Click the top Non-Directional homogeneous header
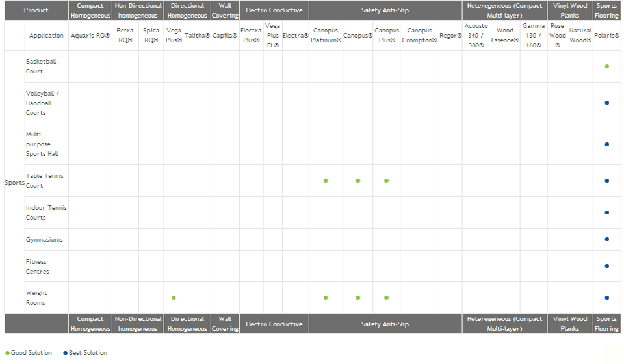The width and height of the screenshot is (624, 364). [138, 10]
